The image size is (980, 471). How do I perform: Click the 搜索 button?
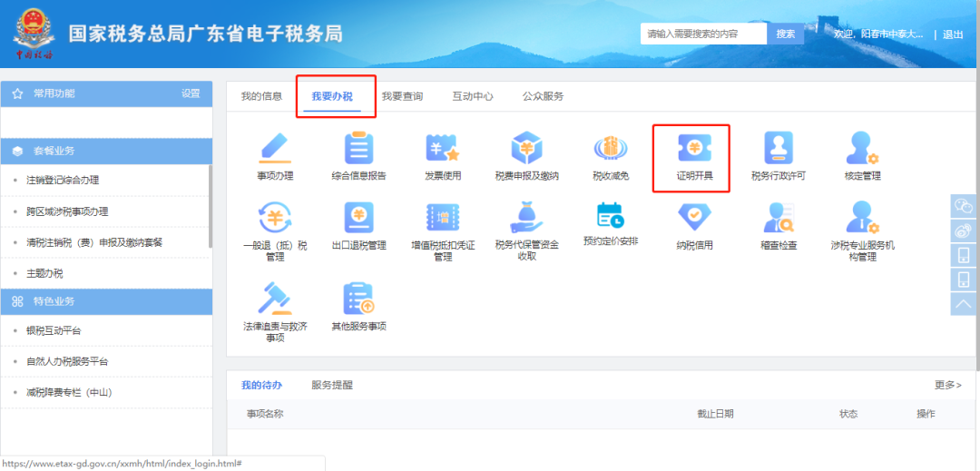point(786,34)
